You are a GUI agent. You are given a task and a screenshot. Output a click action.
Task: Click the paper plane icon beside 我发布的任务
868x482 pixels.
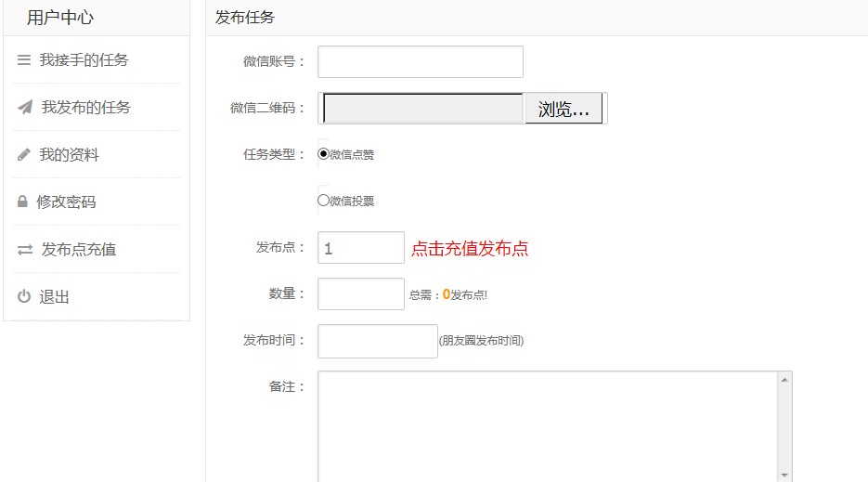point(25,108)
